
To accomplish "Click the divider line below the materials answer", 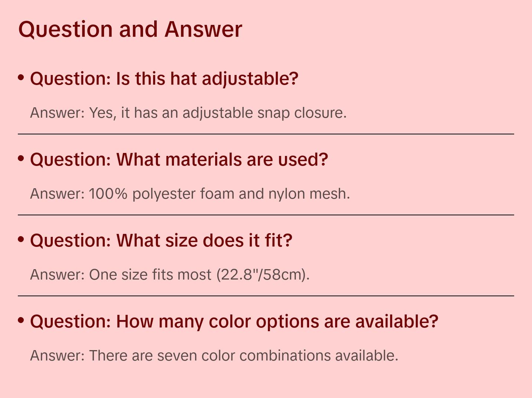I will (266, 215).
